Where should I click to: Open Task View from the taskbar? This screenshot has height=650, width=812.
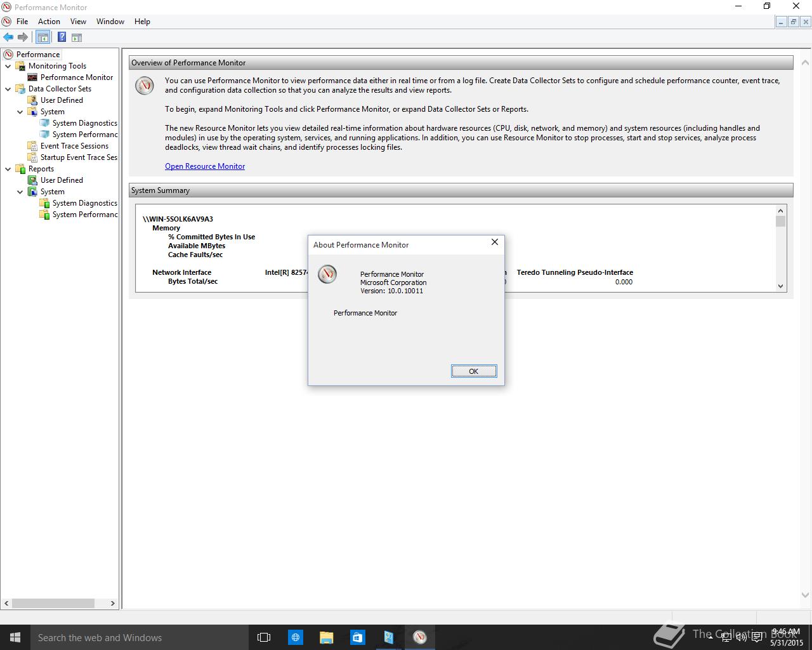click(264, 637)
